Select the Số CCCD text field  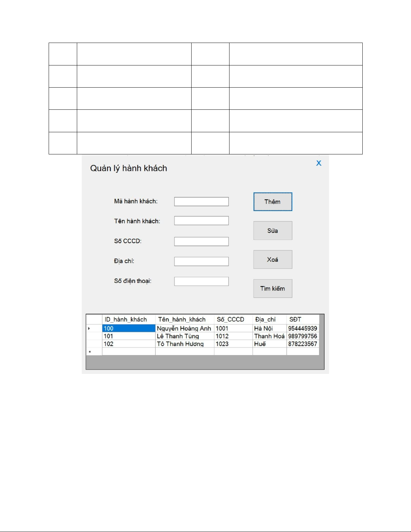[x=201, y=241]
